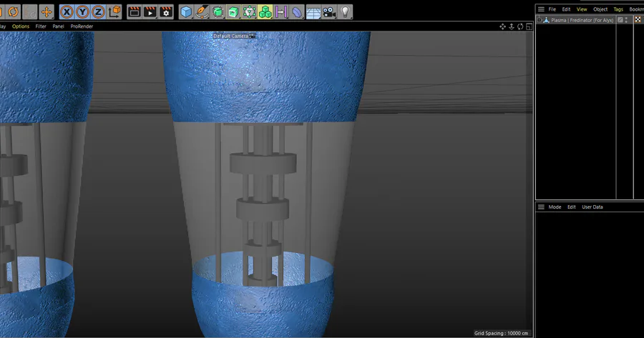Click User Data in Attribute Manager
This screenshot has height=338, width=644.
pyautogui.click(x=592, y=207)
